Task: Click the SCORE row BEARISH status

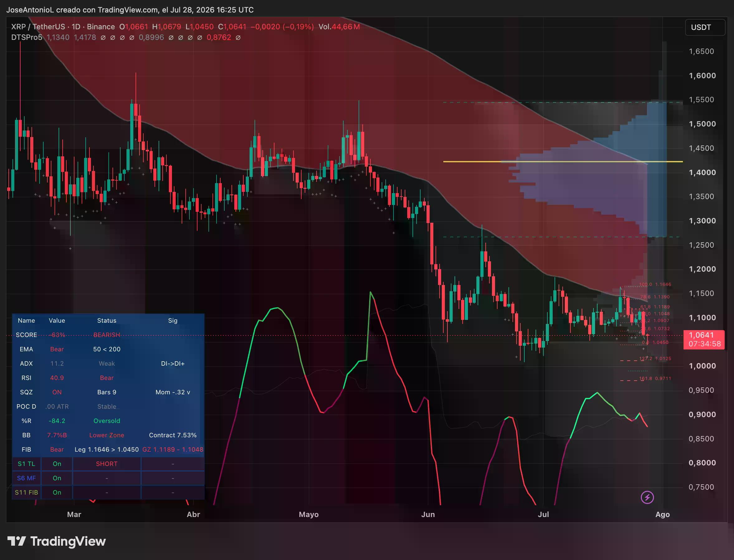Action: click(x=107, y=335)
